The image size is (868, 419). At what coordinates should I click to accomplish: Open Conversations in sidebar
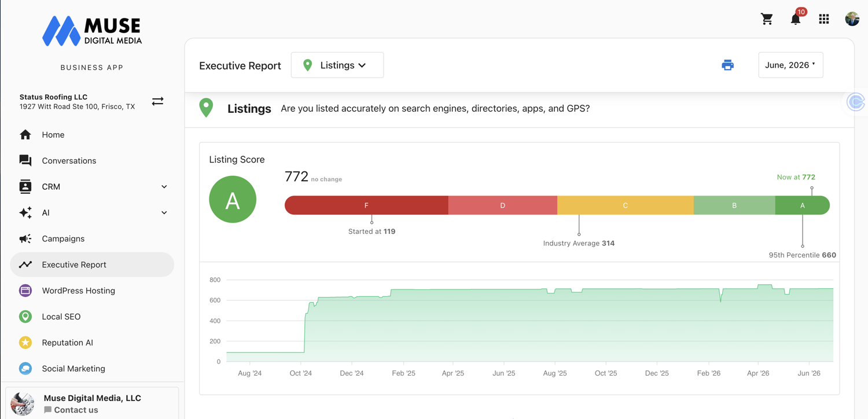tap(92, 160)
